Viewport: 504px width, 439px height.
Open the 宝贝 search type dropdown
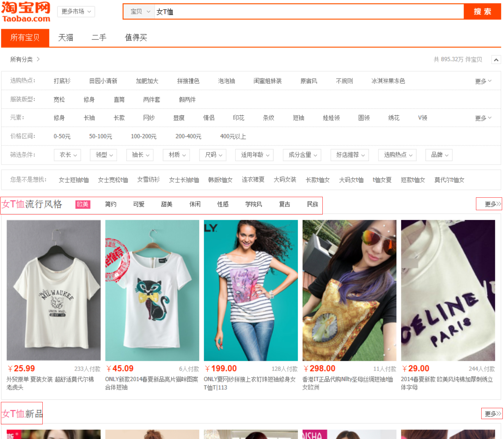(x=140, y=12)
